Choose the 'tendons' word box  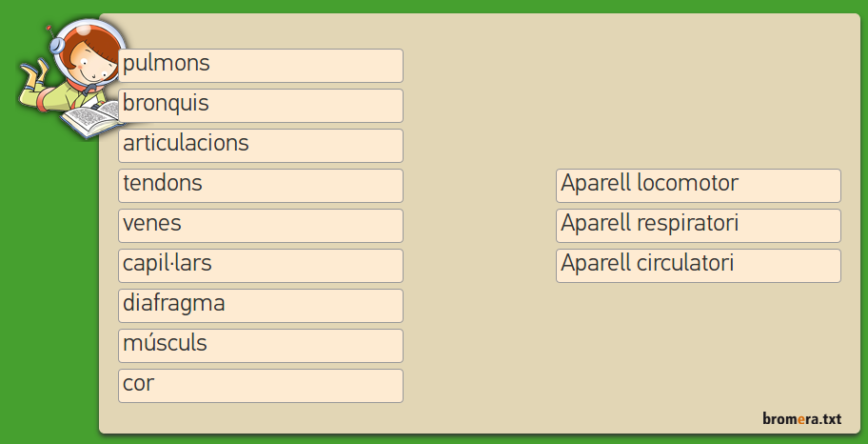[x=260, y=186]
